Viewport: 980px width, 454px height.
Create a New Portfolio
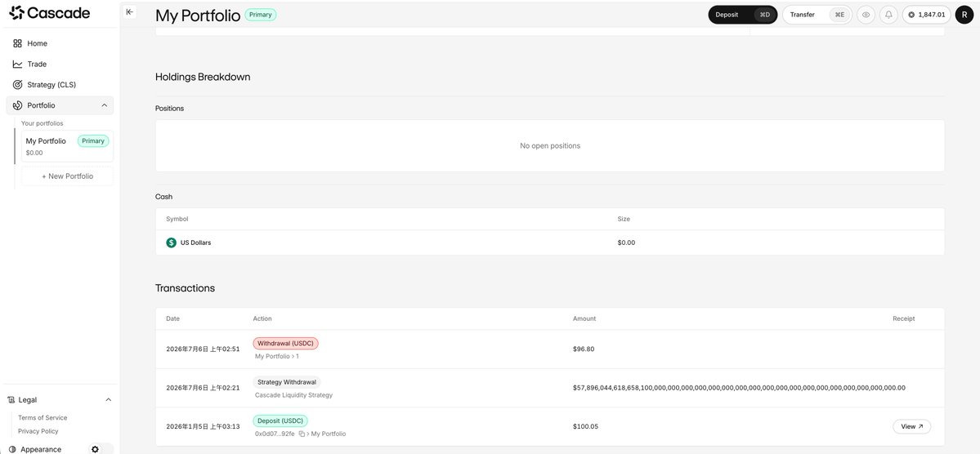[x=68, y=176]
